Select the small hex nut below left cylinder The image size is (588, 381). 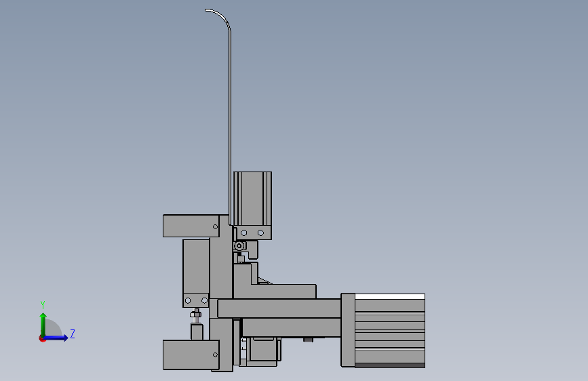click(195, 315)
